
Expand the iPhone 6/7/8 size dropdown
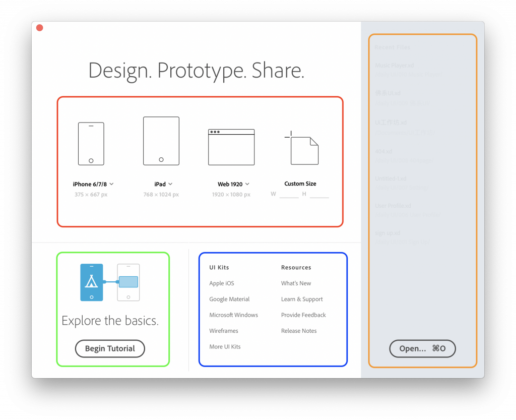point(111,184)
